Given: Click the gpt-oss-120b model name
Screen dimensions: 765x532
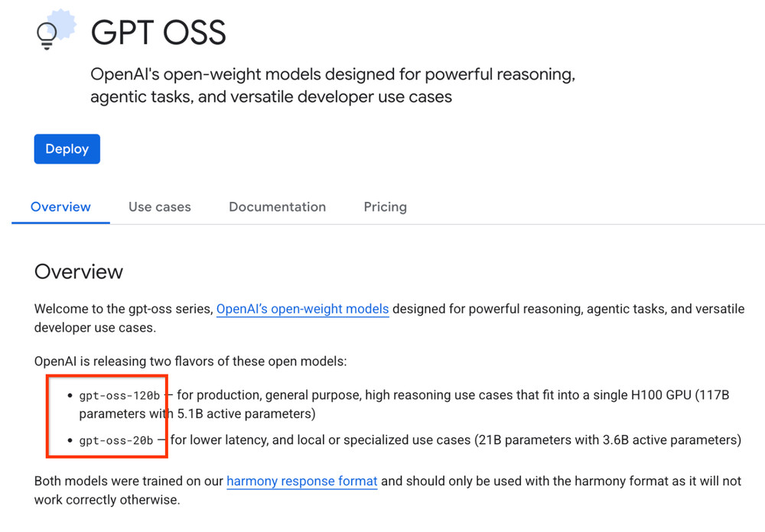Looking at the screenshot, I should pyautogui.click(x=119, y=396).
